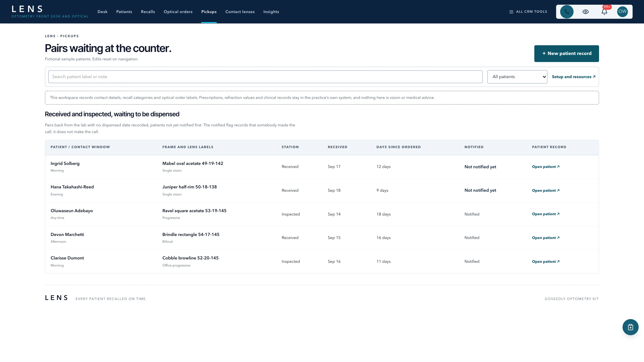Click the phone call icon
This screenshot has height=362, width=644.
[567, 12]
